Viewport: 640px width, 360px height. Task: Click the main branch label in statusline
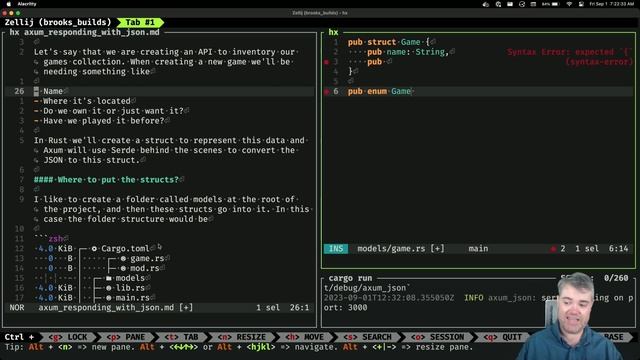[x=478, y=249]
